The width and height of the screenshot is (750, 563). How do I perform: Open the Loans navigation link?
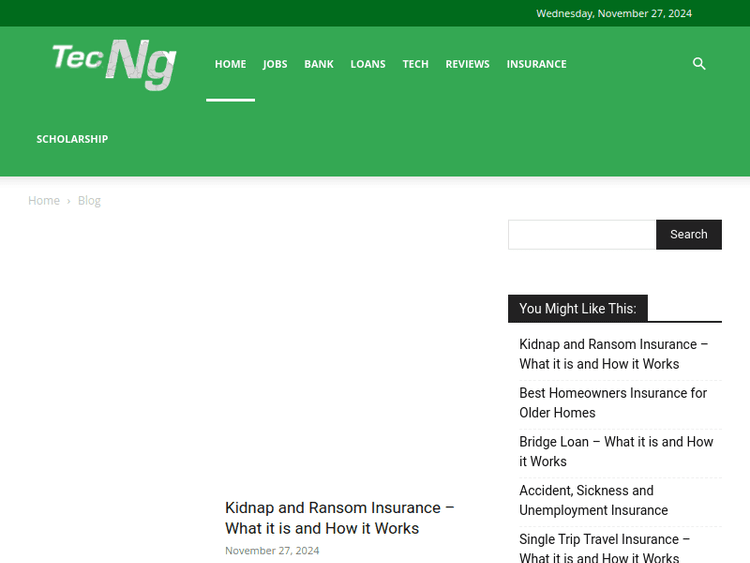pos(368,64)
